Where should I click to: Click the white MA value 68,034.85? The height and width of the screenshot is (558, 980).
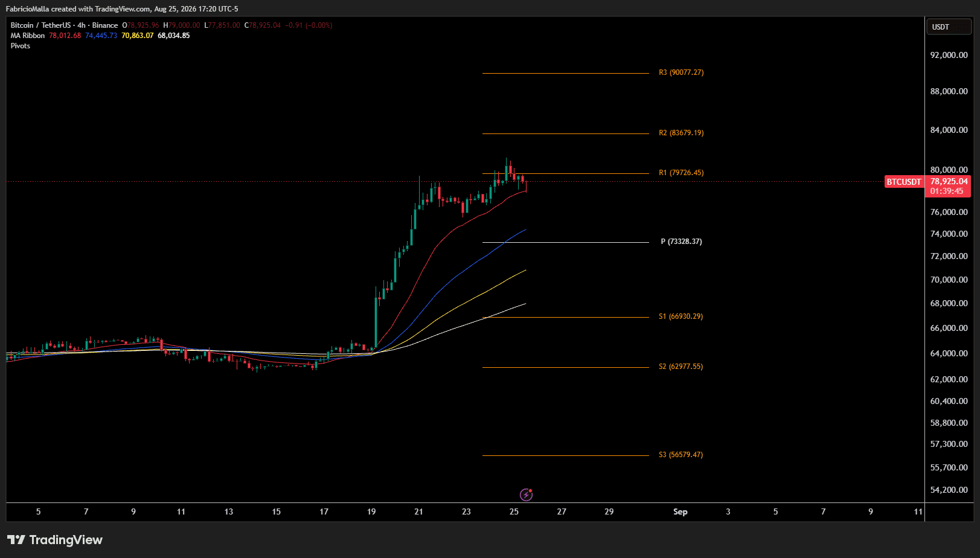(x=174, y=36)
